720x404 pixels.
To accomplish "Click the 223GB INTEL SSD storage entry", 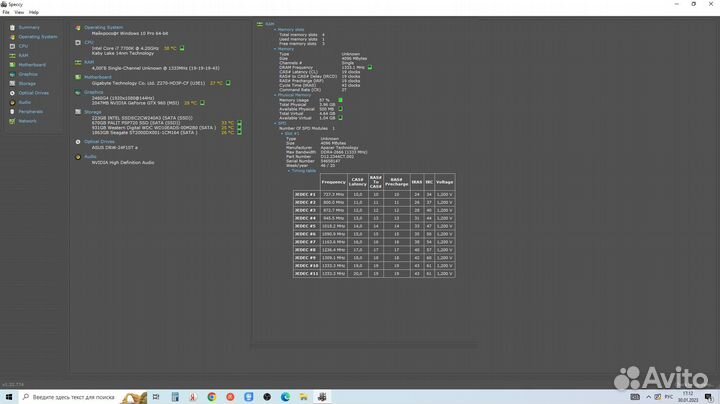I will point(142,118).
